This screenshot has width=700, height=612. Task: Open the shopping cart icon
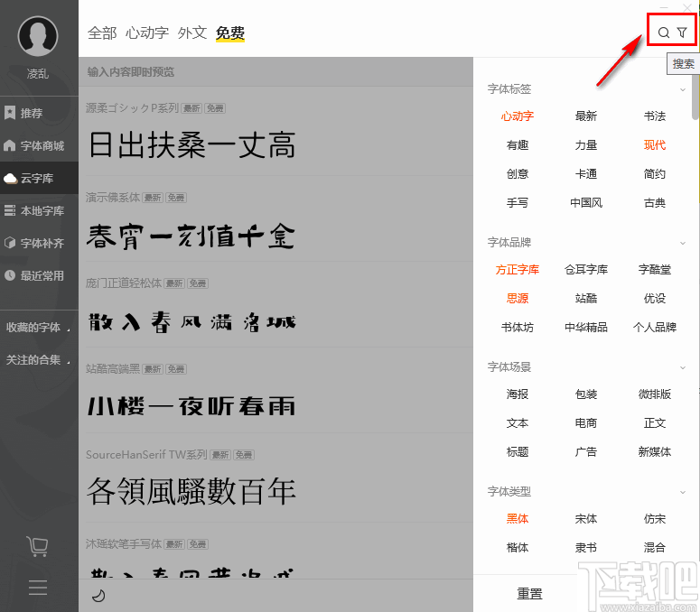tap(38, 546)
